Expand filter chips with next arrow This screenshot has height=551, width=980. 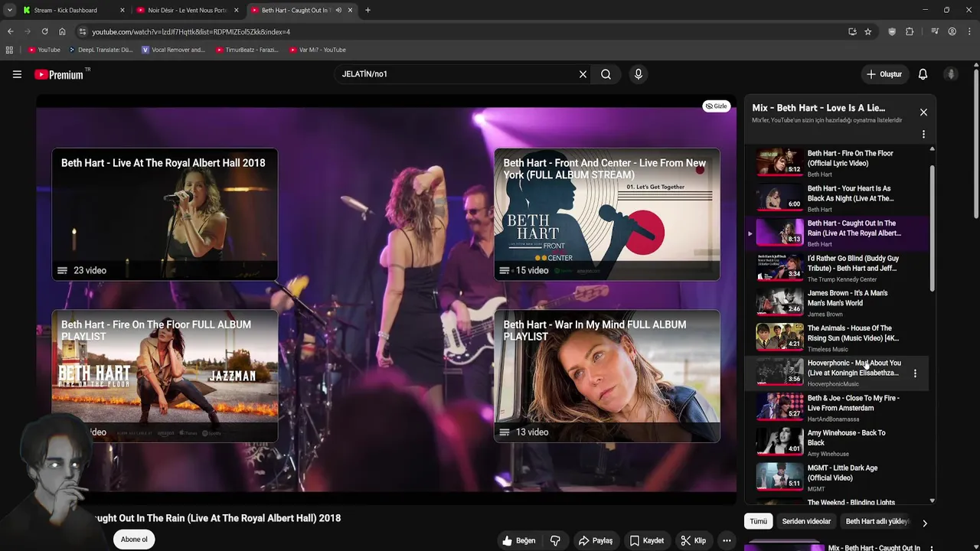point(924,523)
